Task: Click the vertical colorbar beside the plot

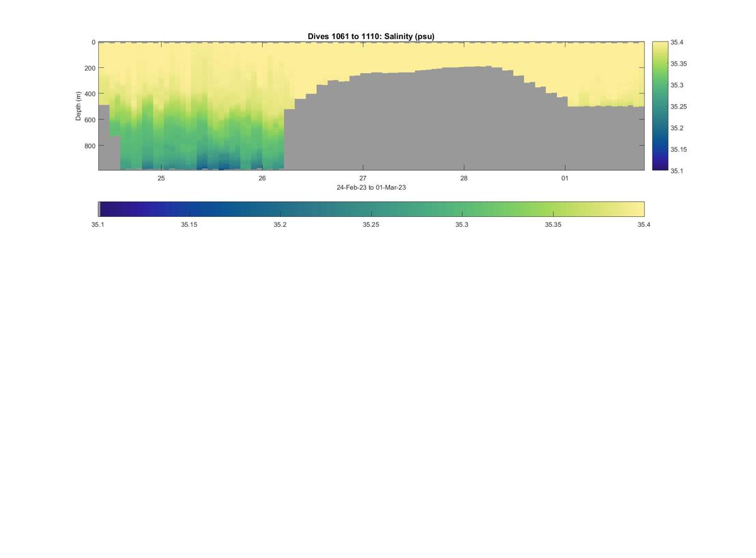Action: tap(660, 106)
